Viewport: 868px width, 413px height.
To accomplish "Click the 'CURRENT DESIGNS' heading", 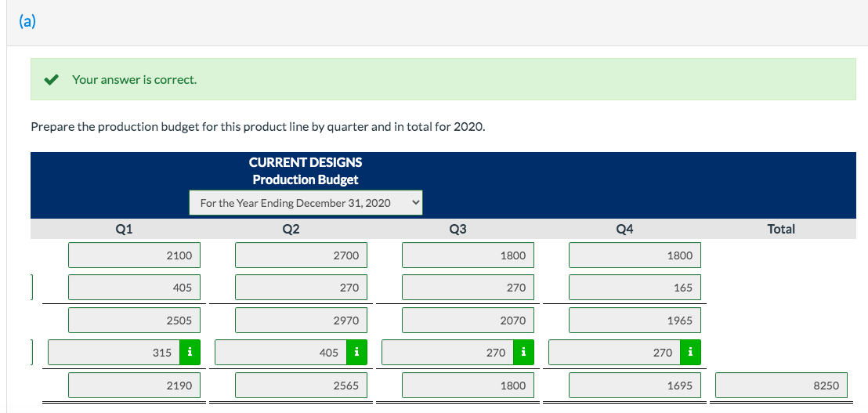I will [x=306, y=163].
